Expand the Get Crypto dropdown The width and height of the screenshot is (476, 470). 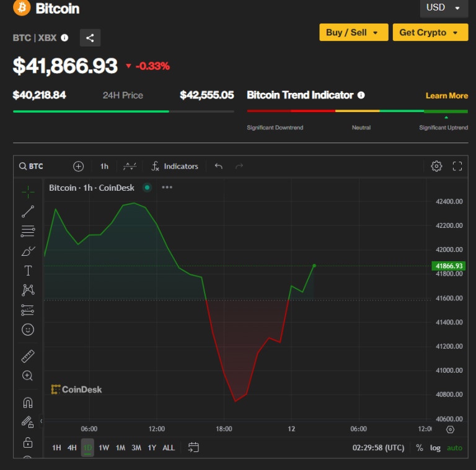coord(430,32)
